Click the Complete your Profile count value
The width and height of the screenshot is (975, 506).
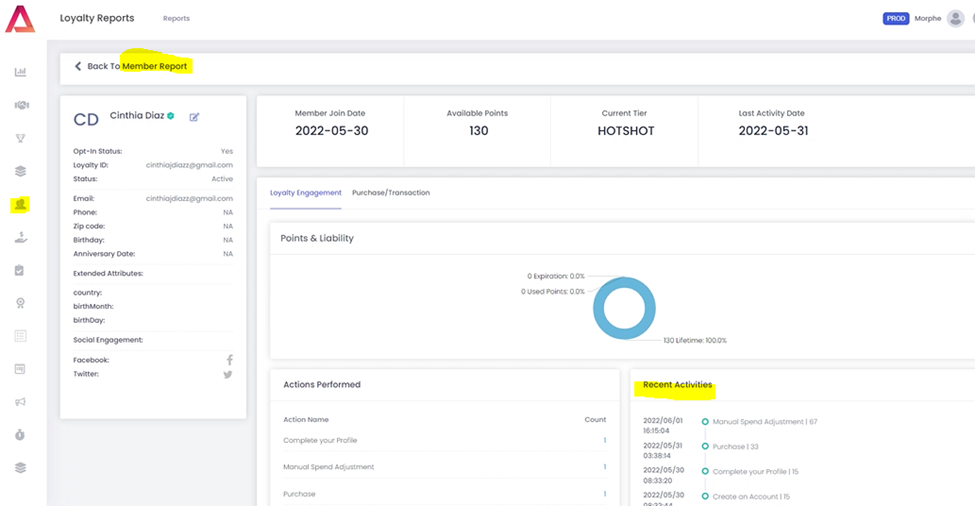604,440
